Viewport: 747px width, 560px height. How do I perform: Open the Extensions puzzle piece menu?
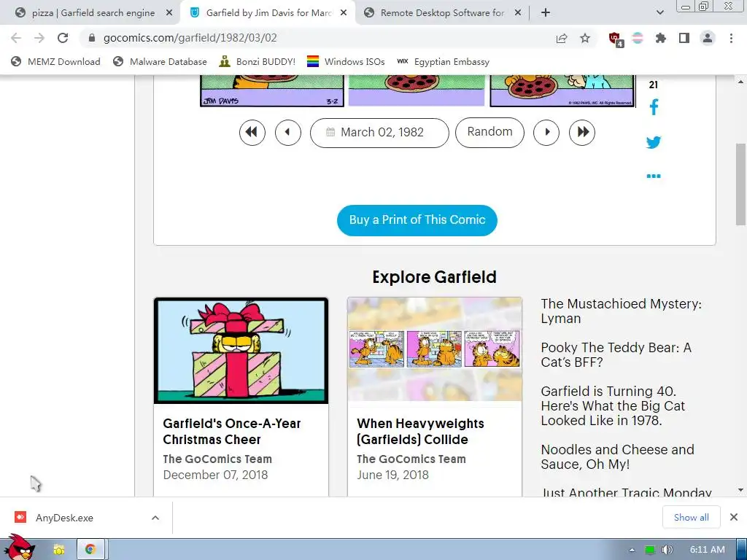coord(661,38)
